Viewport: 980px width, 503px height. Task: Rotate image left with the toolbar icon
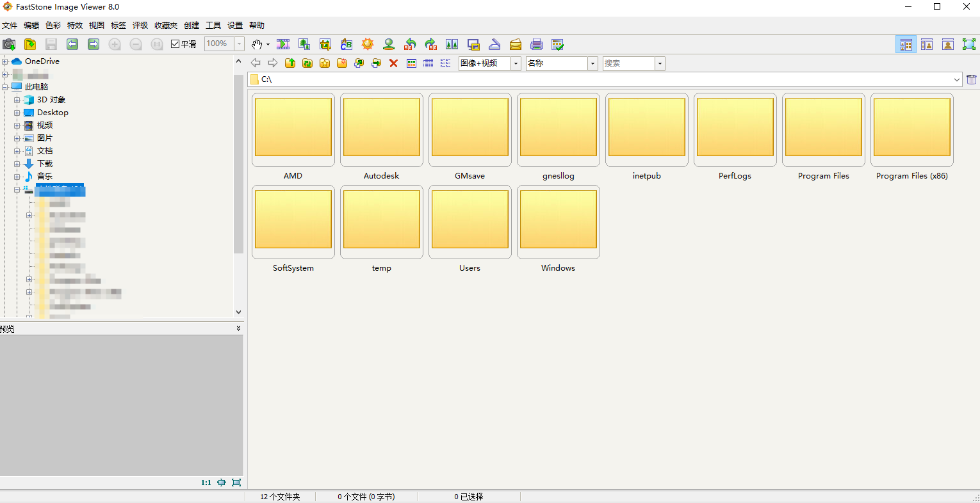[x=410, y=44]
